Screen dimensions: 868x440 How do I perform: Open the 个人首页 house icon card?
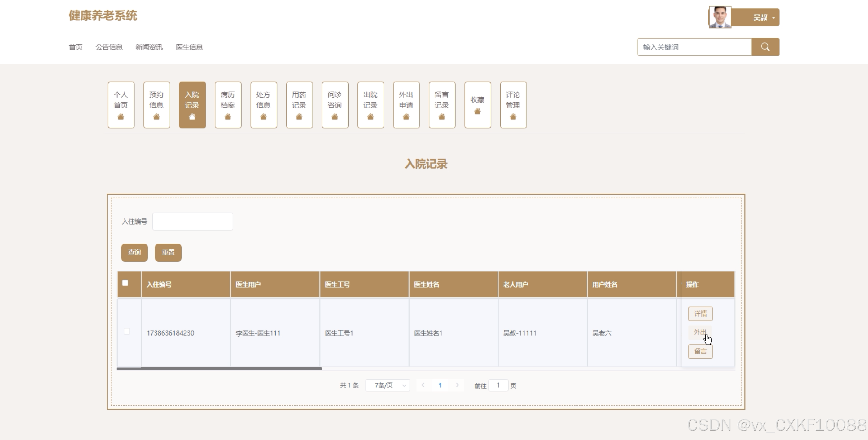tap(121, 105)
